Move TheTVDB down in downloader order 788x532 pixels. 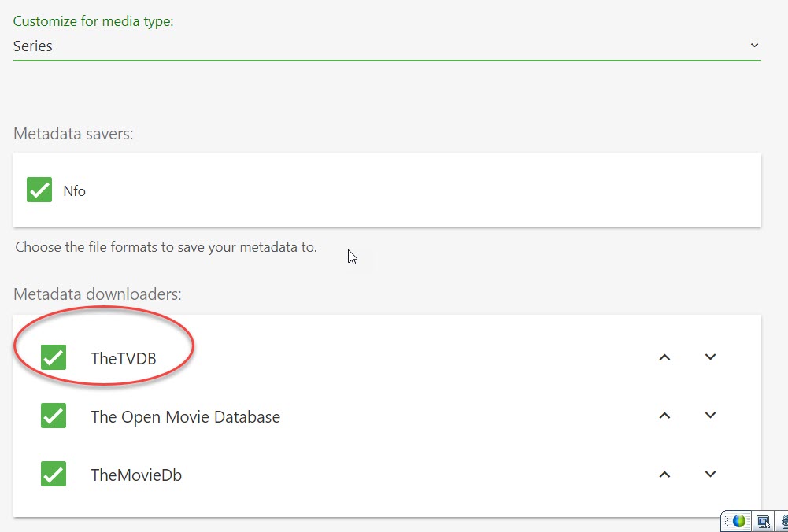pyautogui.click(x=710, y=357)
